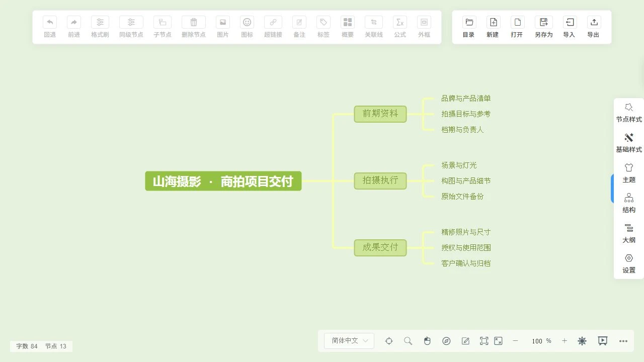Open the 基础样式 sidebar panel
644x362 pixels.
(629, 143)
